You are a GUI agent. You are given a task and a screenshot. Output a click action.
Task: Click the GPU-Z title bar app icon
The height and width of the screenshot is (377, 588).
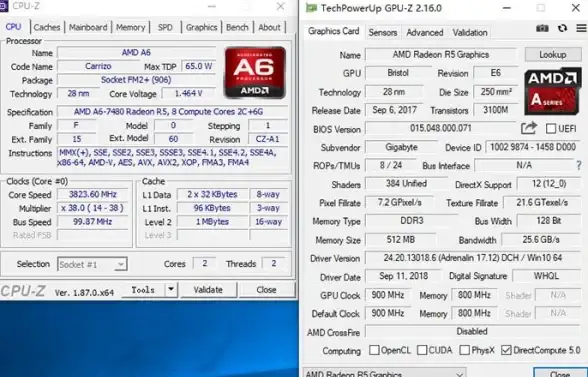pyautogui.click(x=311, y=8)
